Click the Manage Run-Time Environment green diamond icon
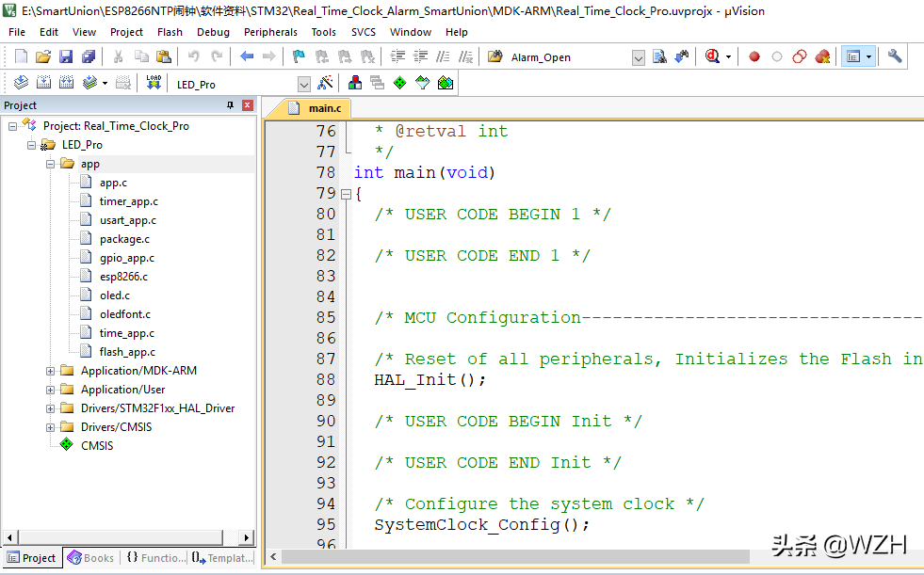924x575 pixels. coord(399,83)
